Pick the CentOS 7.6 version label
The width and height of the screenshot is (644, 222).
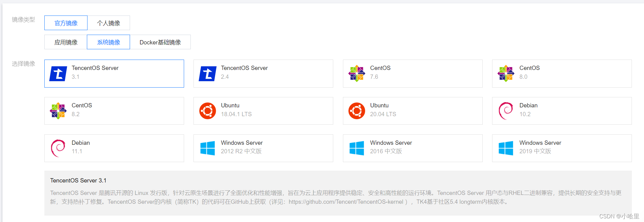(x=374, y=77)
